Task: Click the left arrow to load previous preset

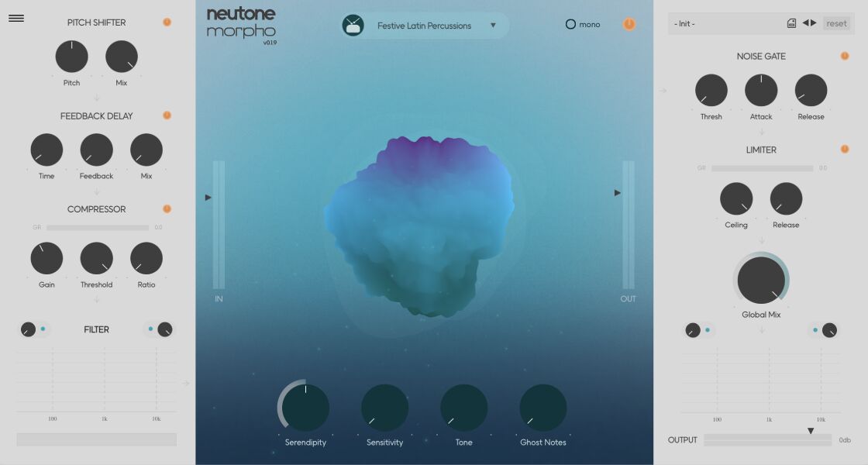Action: 806,23
